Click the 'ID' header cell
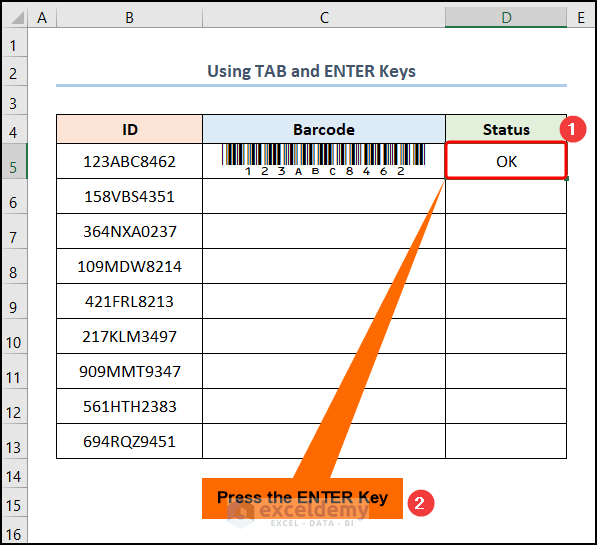The image size is (597, 545). tap(129, 129)
